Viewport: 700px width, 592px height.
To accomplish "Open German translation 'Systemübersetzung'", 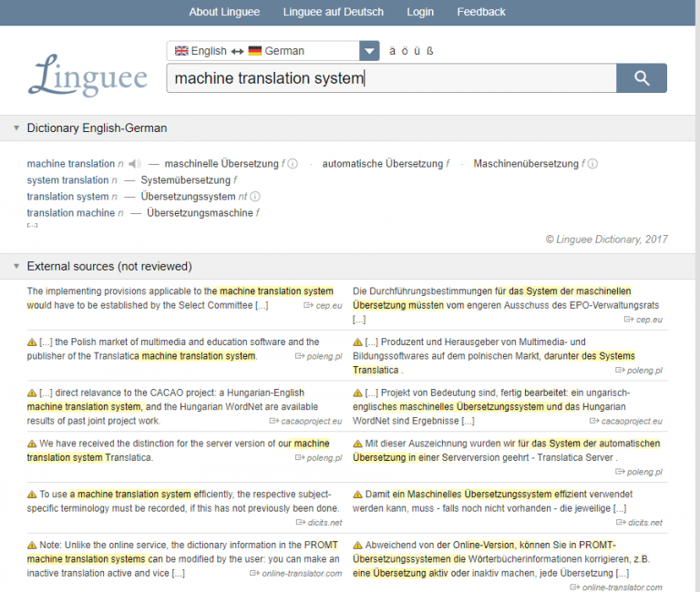I will point(186,180).
